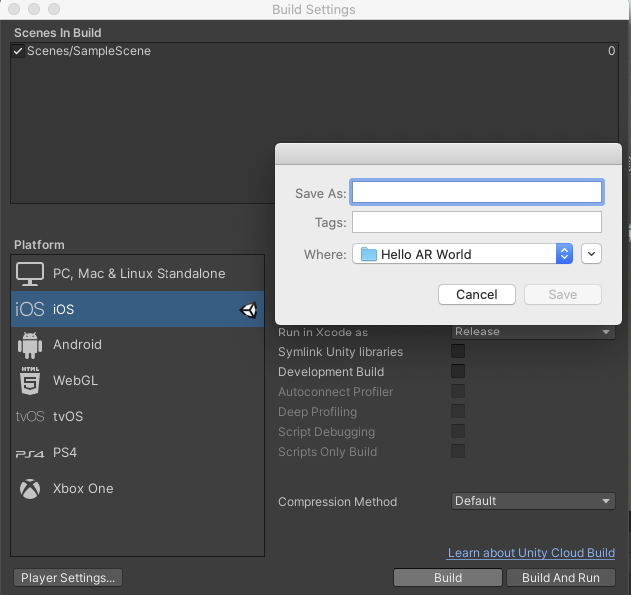The width and height of the screenshot is (631, 595).
Task: Select Android in the platform list
Action: pyautogui.click(x=78, y=345)
